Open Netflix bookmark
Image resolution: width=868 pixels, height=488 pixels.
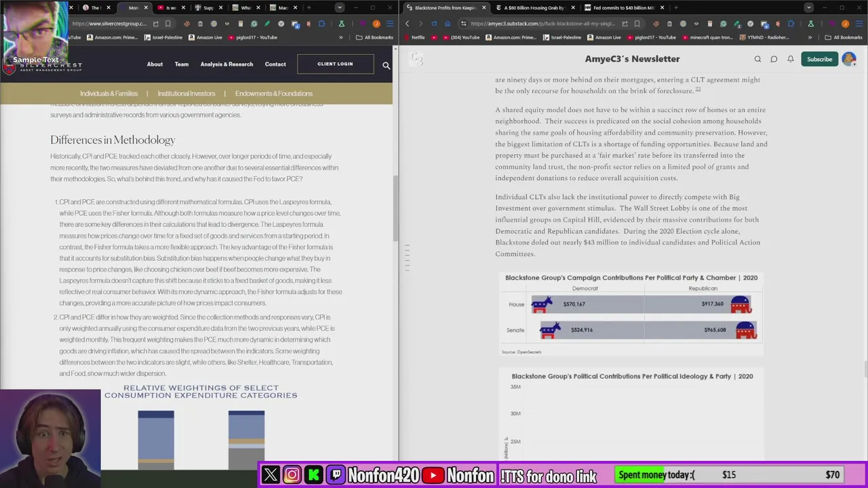click(414, 37)
